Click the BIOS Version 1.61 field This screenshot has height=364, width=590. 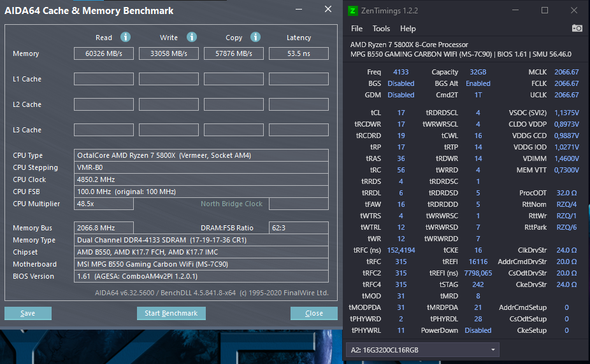click(201, 276)
